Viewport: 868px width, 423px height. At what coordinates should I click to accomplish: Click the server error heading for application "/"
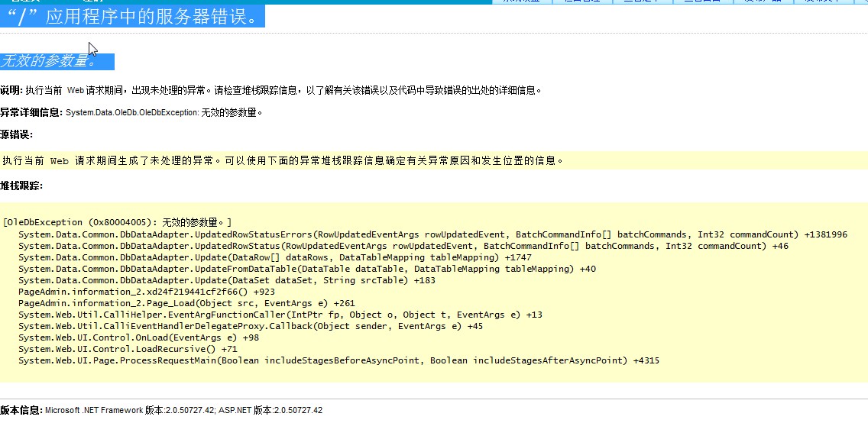click(133, 16)
